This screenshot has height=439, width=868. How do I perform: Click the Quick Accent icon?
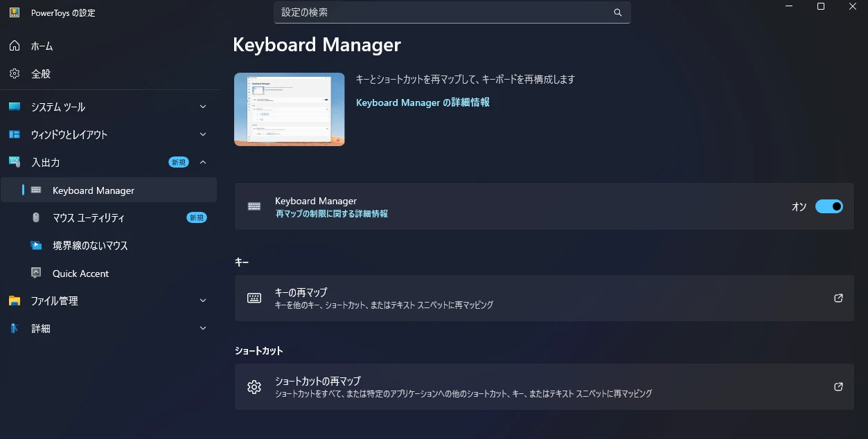click(x=36, y=273)
